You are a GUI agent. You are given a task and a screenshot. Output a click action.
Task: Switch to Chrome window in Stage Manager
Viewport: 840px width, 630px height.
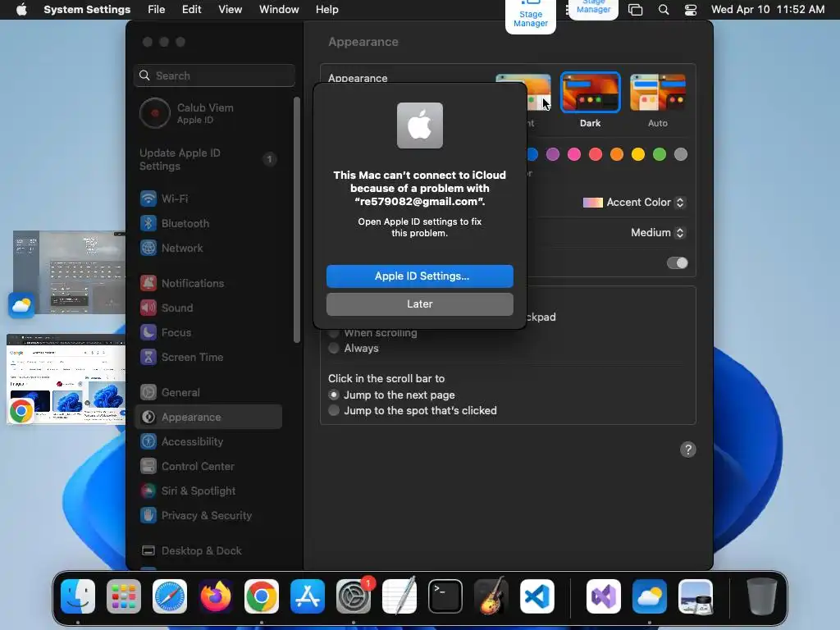coord(66,379)
